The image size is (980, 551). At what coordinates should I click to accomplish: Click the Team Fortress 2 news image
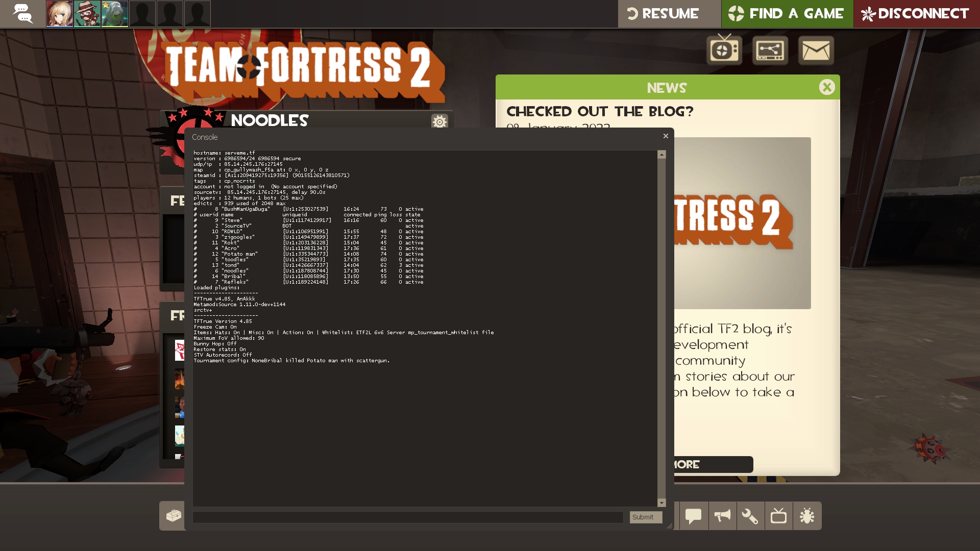pyautogui.click(x=742, y=223)
